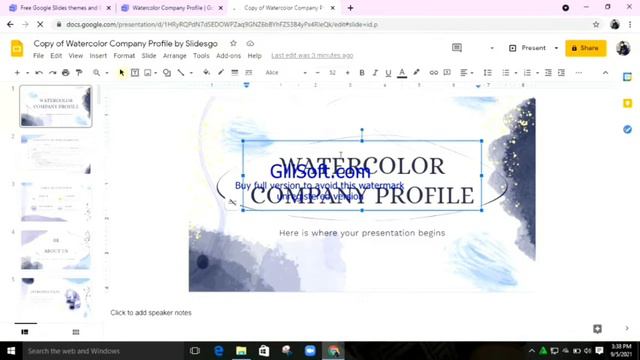Select the Shape tool

click(x=167, y=73)
